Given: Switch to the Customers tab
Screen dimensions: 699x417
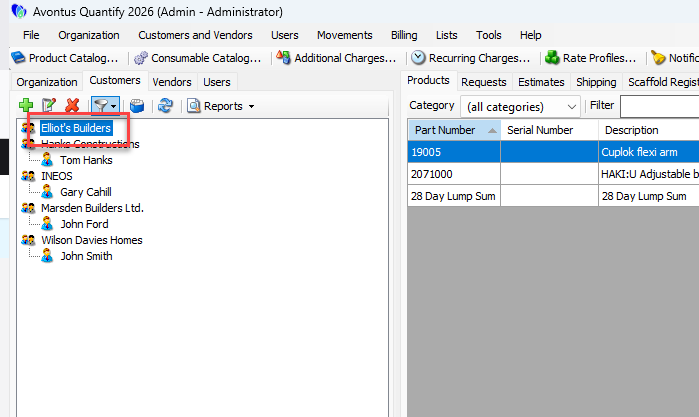Looking at the screenshot, I should point(115,80).
